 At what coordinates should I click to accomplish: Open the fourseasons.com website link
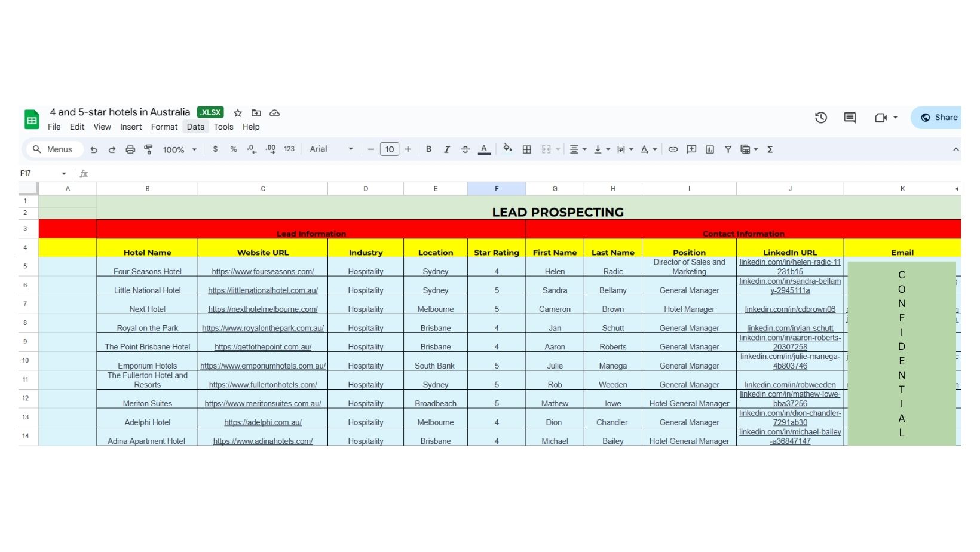(263, 271)
